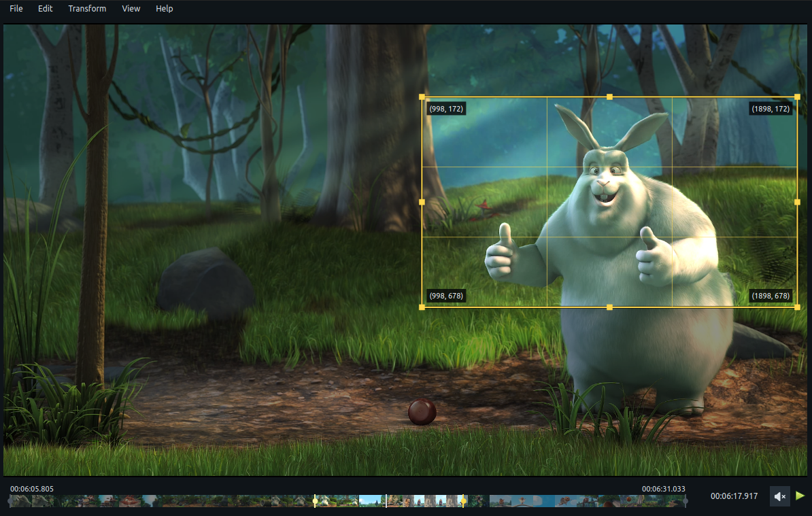Click the bottom-left crop handle

pos(422,307)
